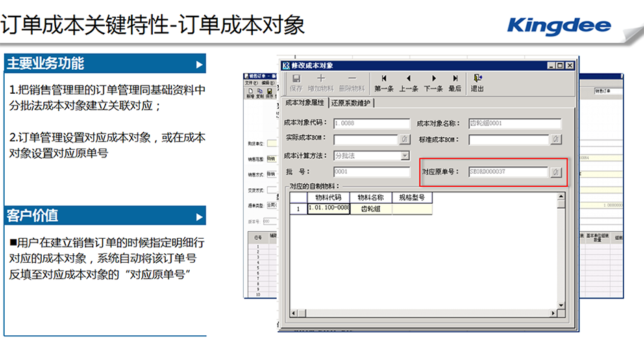
Task: Click the 删除物料 (Delete material) icon
Action: (352, 83)
